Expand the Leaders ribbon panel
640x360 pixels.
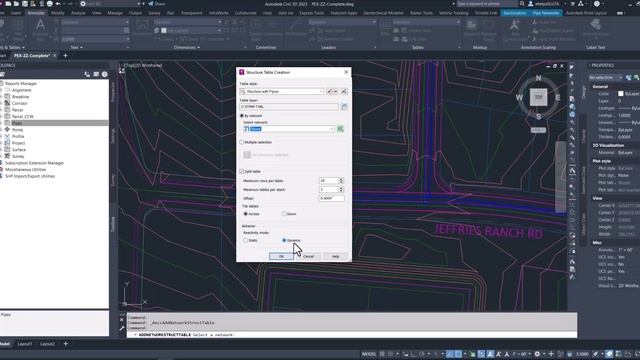point(329,47)
